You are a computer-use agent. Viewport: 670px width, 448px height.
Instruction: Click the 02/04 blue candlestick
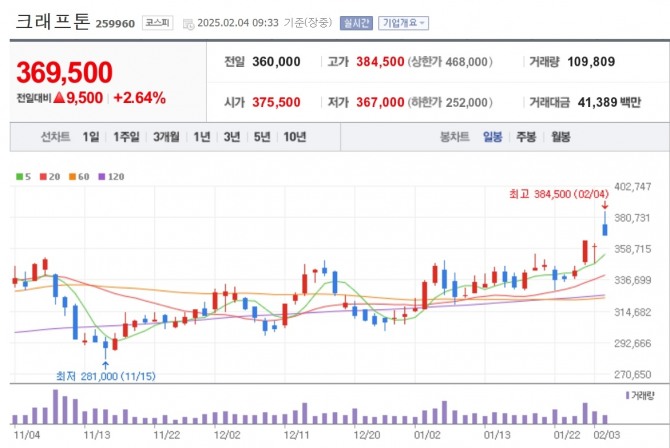point(605,224)
